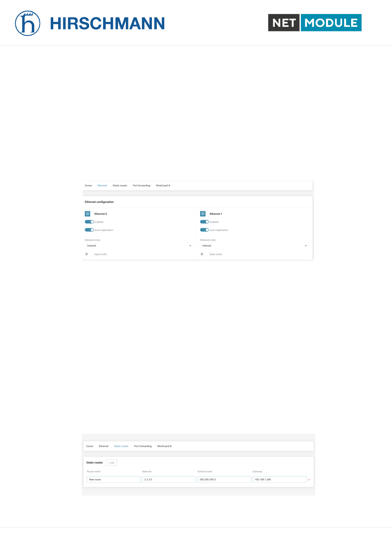Switch to Static routes in upper panel
The image size is (392, 555).
click(x=120, y=185)
